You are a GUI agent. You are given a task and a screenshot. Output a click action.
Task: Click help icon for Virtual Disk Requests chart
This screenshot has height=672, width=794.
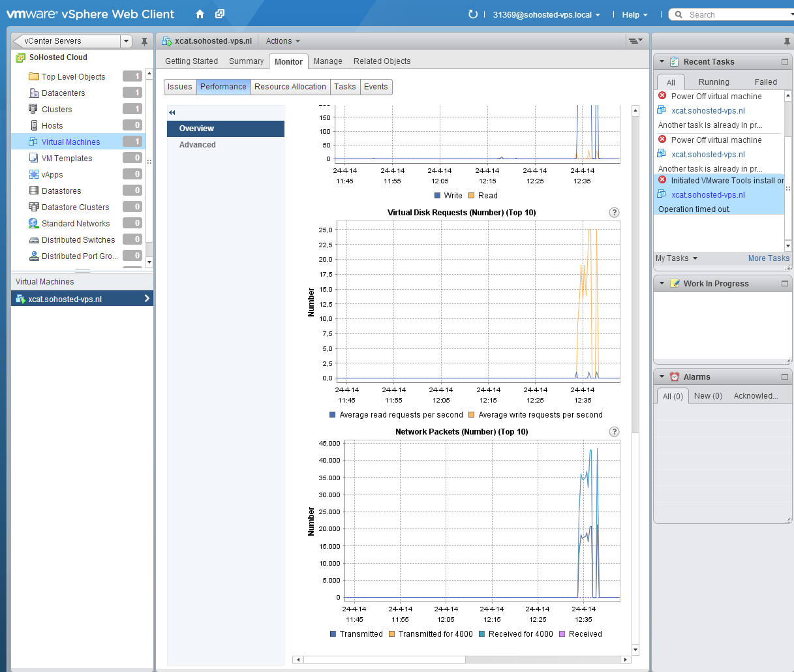point(613,213)
